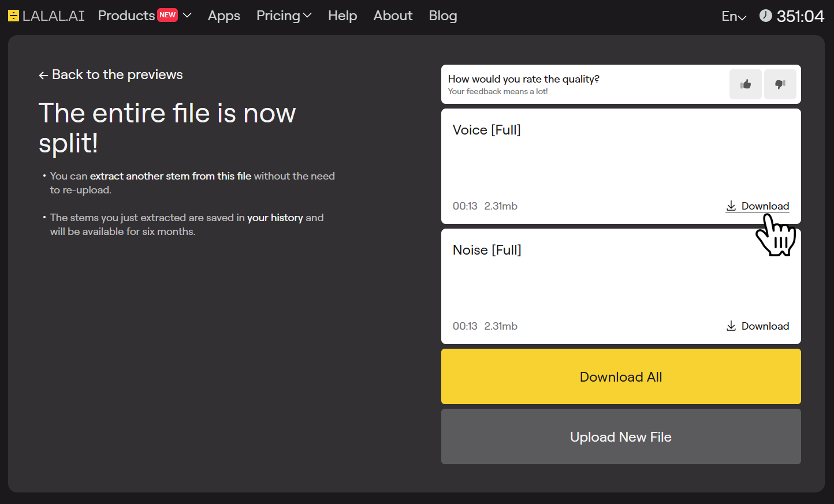Image resolution: width=834 pixels, height=504 pixels.
Task: Open the Apps menu item
Action: 224,16
